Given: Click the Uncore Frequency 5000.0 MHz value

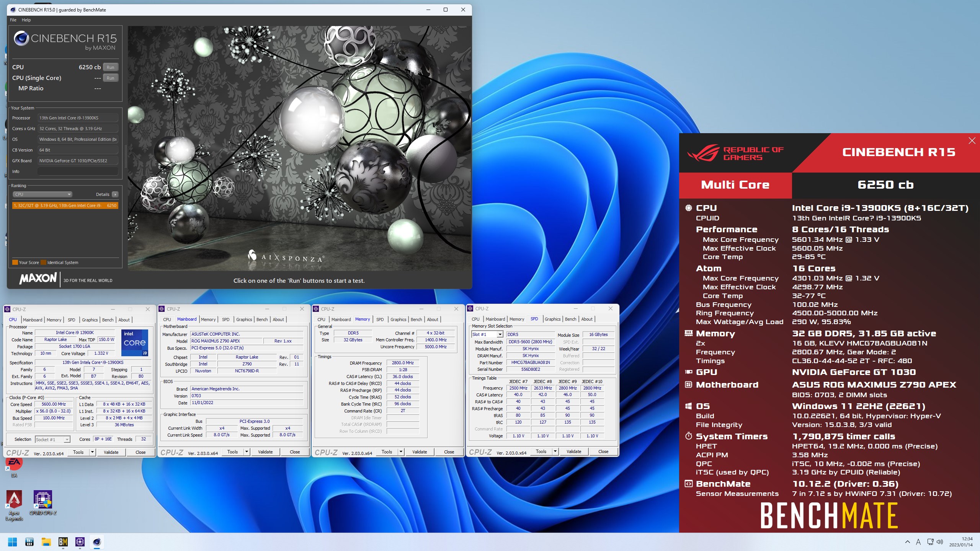Looking at the screenshot, I should tap(436, 347).
